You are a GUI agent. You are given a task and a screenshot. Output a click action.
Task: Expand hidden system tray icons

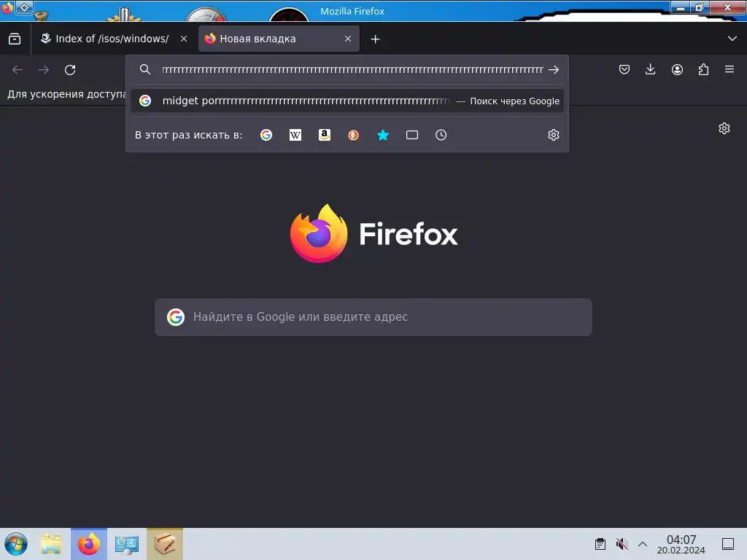(643, 544)
